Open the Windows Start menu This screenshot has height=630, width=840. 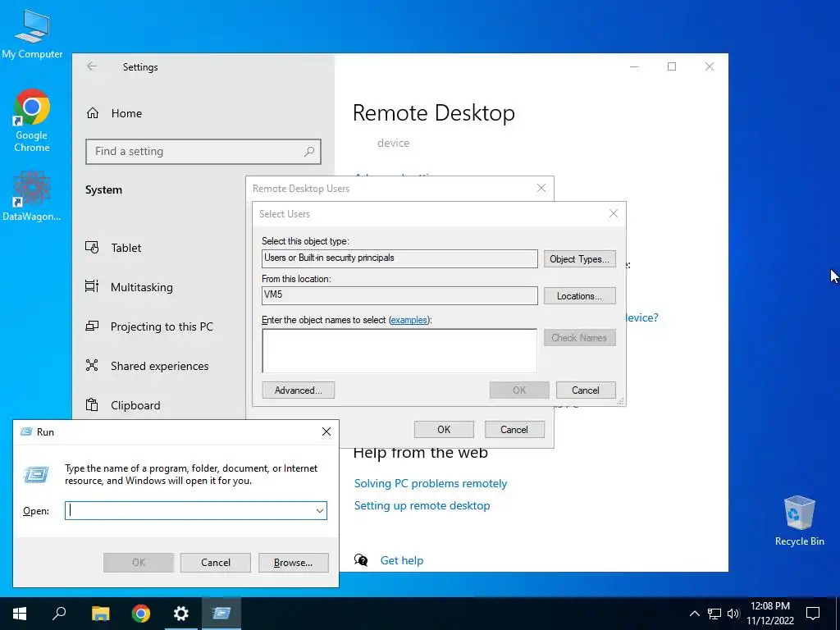(20, 614)
